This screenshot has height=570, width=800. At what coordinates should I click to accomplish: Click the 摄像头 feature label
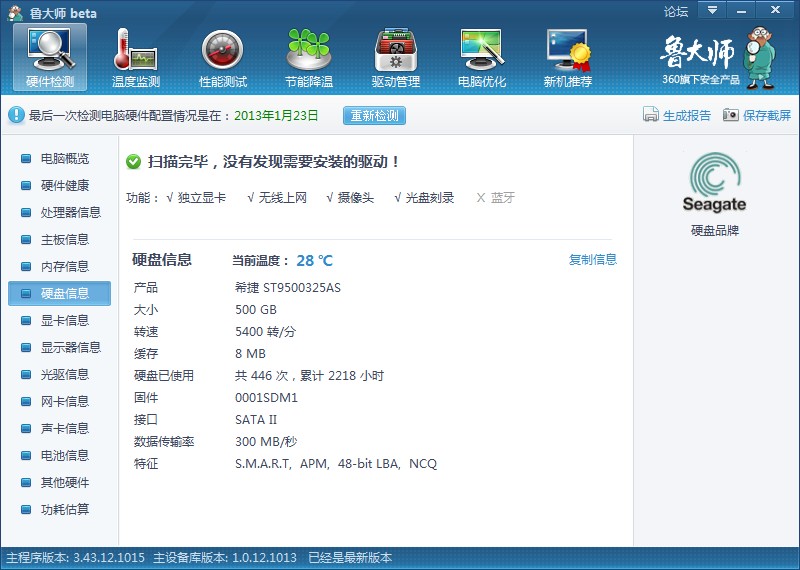356,197
